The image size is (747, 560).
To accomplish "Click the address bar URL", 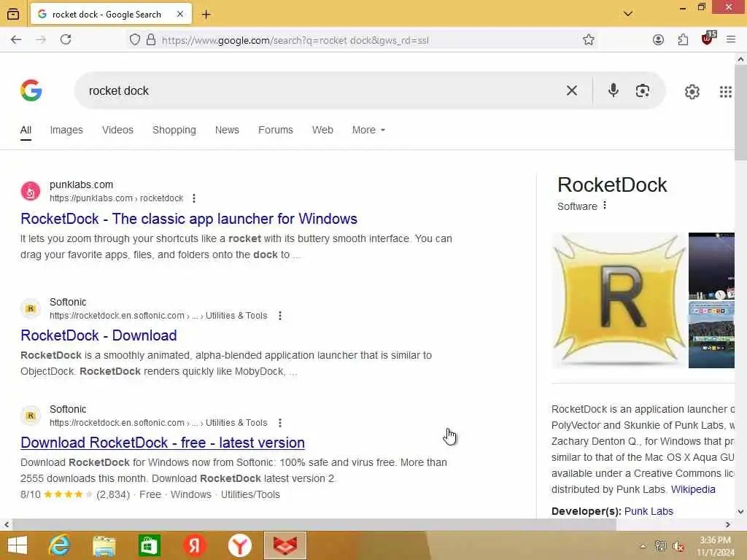I will (295, 41).
